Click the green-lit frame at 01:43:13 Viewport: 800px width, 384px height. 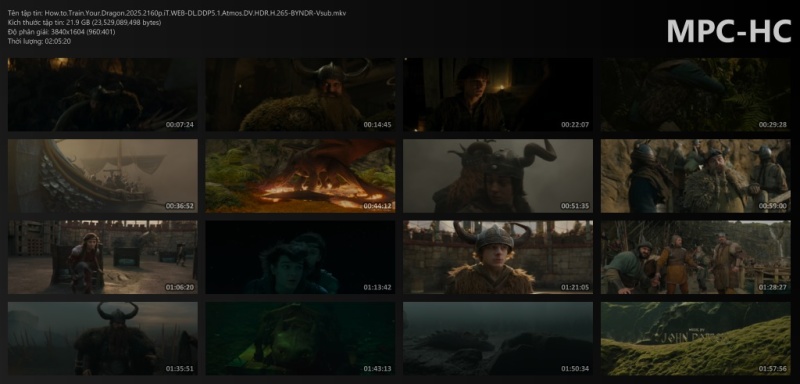[300, 339]
